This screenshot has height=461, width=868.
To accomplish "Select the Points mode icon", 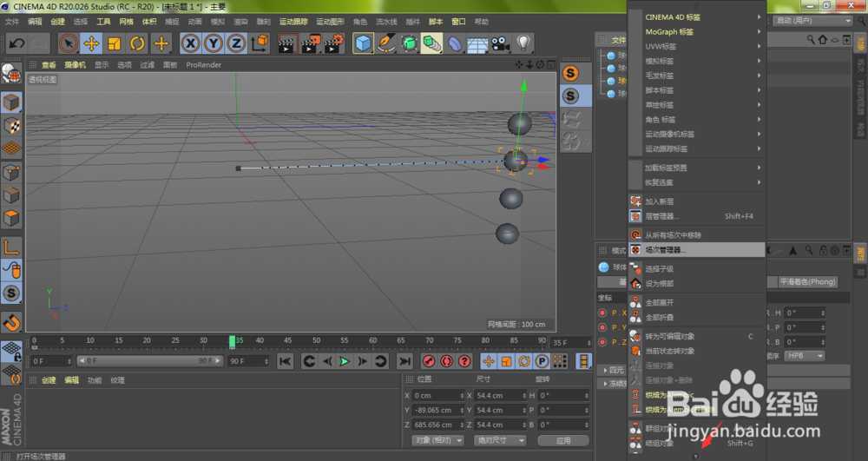I will point(11,172).
